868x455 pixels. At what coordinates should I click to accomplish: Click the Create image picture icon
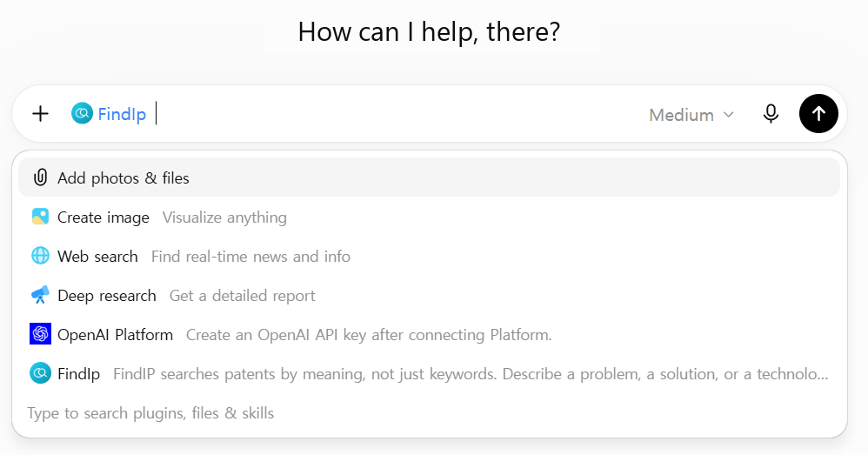tap(40, 217)
